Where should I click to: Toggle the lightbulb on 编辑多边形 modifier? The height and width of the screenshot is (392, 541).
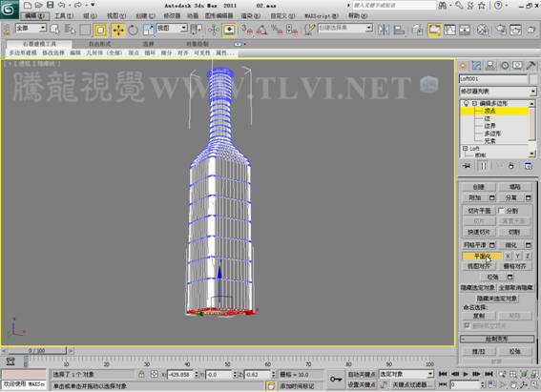(467, 103)
